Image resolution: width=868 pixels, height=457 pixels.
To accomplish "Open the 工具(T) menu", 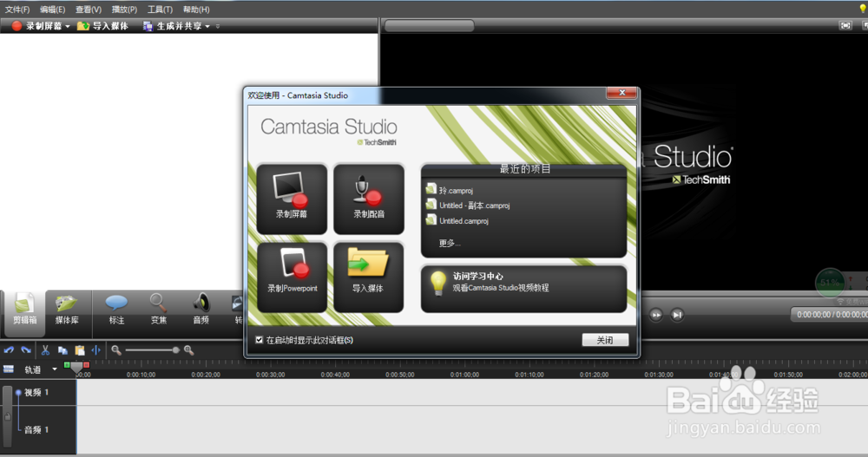I will point(160,10).
